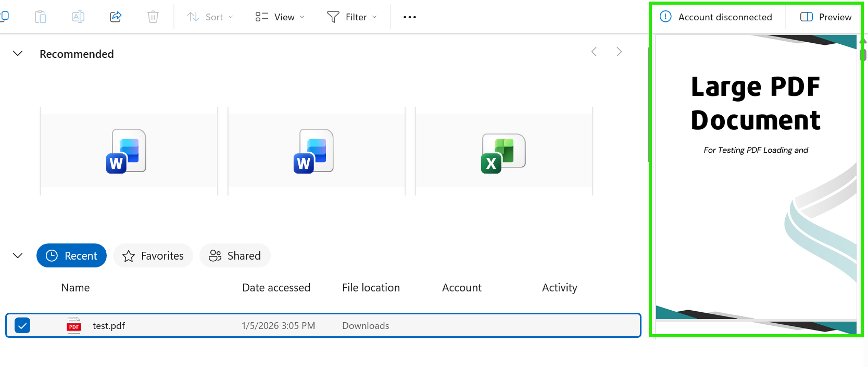This screenshot has width=868, height=367.
Task: Toggle the Preview pane button
Action: tap(826, 17)
